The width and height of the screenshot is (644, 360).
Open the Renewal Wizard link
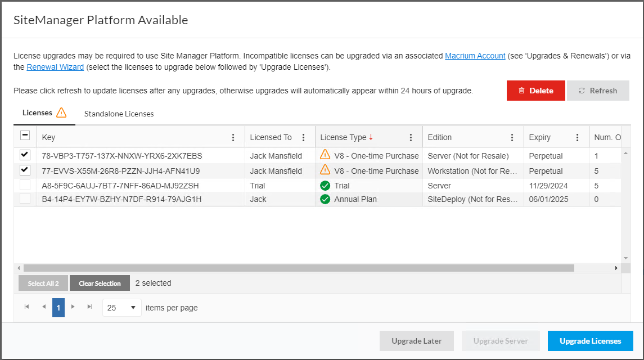(x=55, y=66)
